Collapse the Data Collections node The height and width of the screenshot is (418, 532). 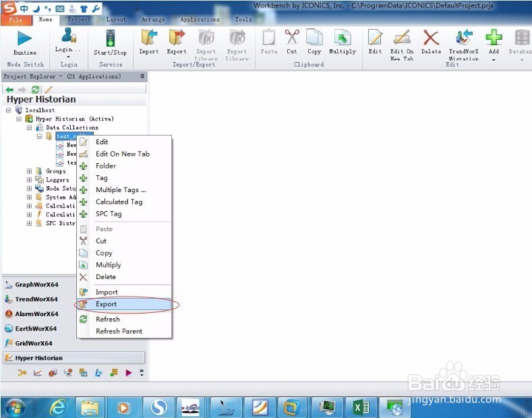[29, 127]
